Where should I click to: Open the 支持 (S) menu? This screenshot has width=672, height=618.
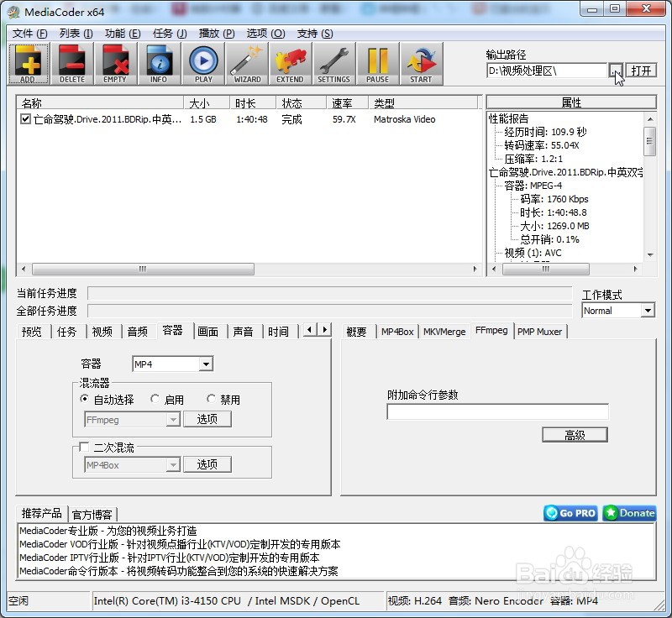point(315,34)
